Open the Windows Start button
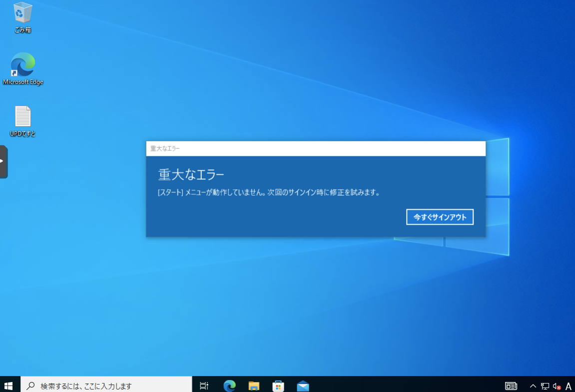The width and height of the screenshot is (575, 392). pos(8,386)
